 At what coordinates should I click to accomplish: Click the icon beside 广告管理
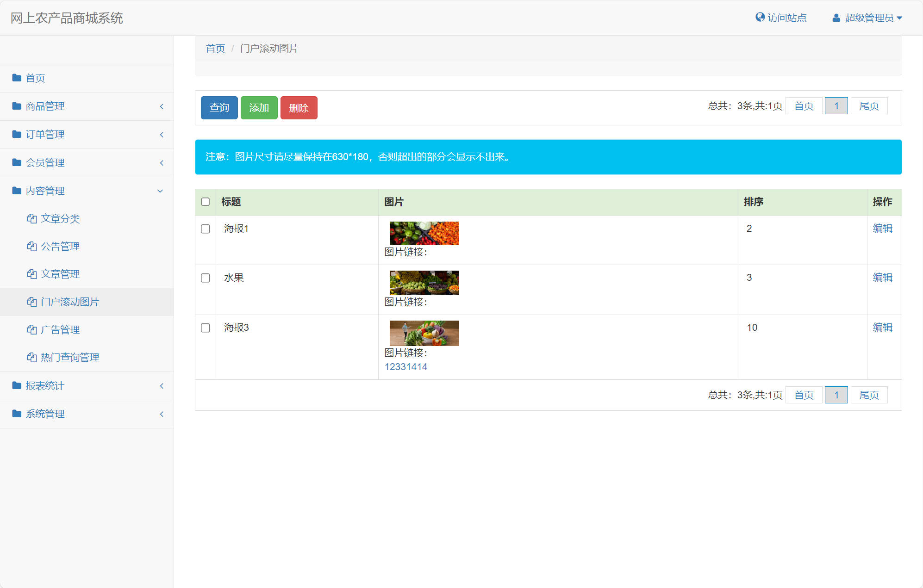click(31, 329)
